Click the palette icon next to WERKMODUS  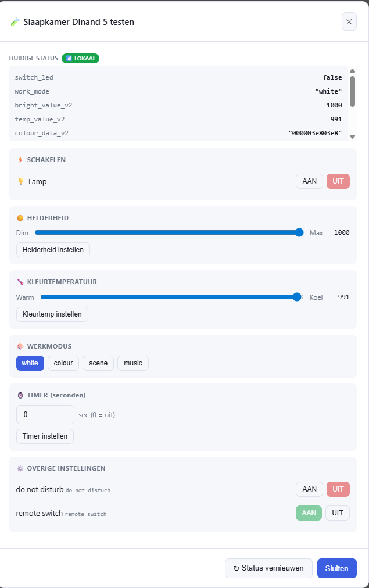tap(20, 346)
